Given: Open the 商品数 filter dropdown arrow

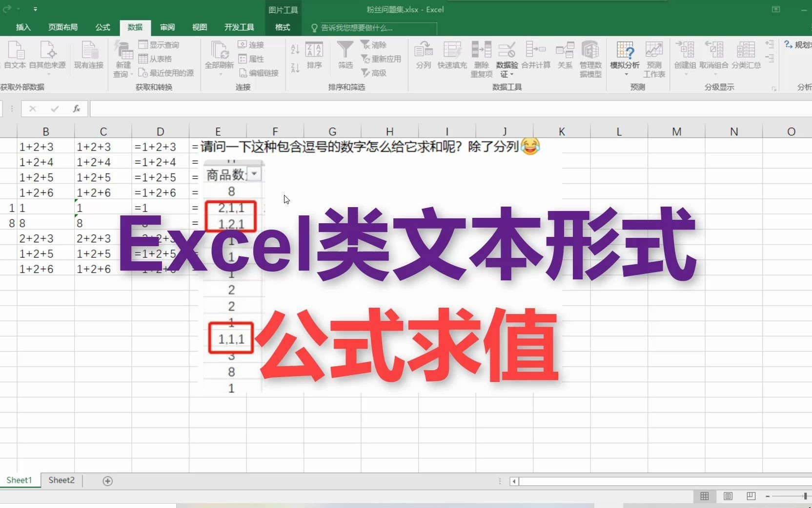Looking at the screenshot, I should pos(254,174).
